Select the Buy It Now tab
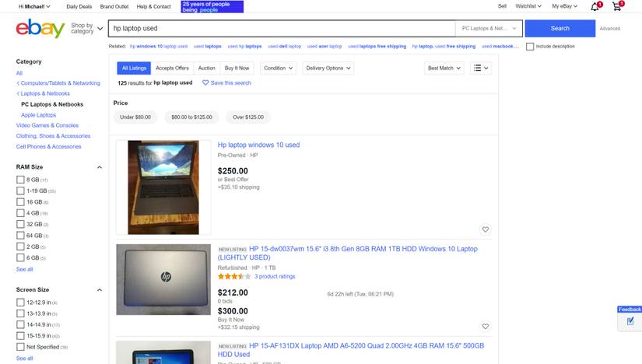 pos(237,68)
